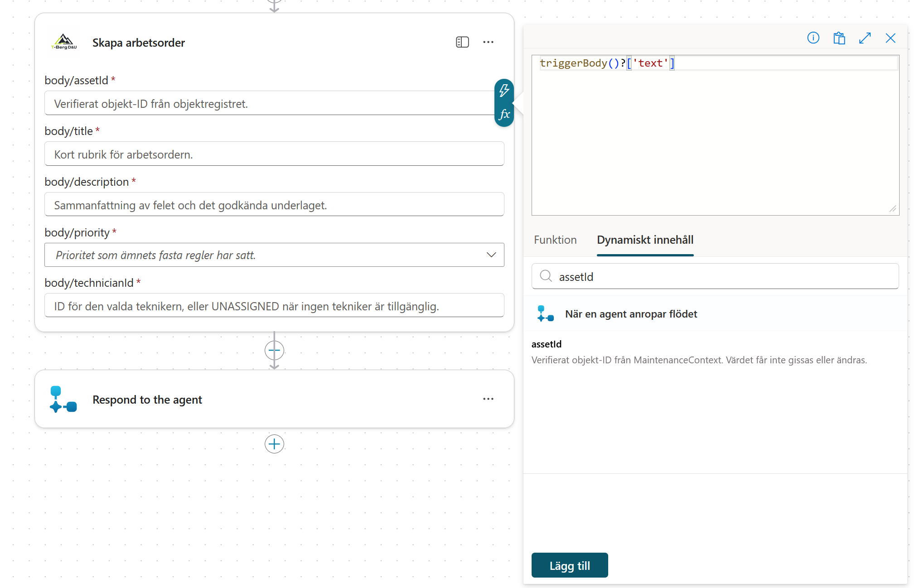Click the triggerBody expression text area
Viewport: 915px width, 588px height.
tap(715, 135)
